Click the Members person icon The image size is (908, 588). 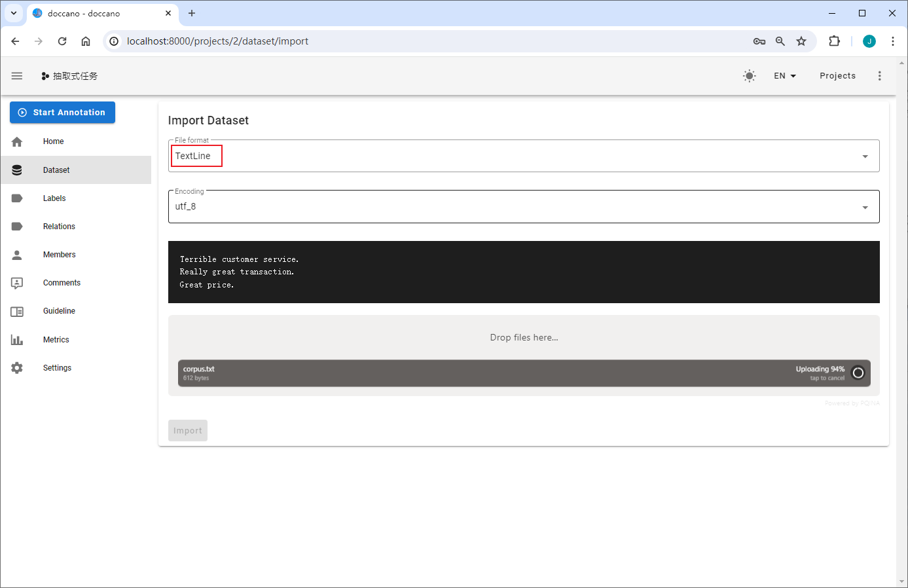coord(16,254)
